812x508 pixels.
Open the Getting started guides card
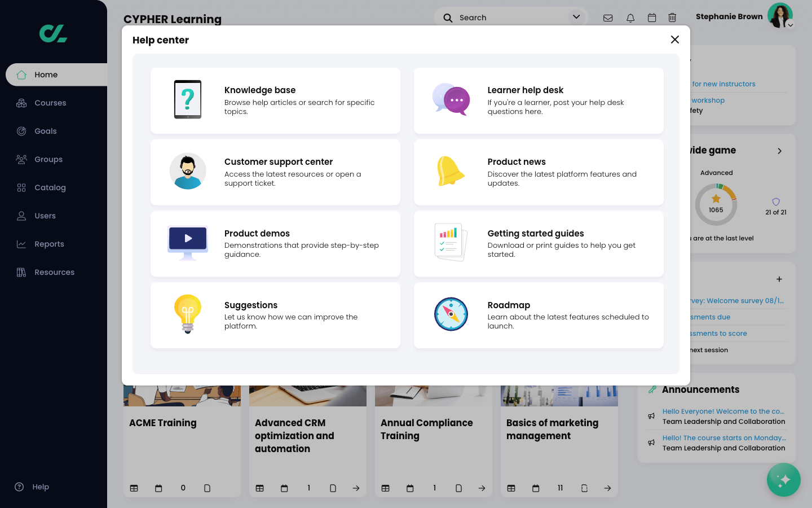[539, 244]
